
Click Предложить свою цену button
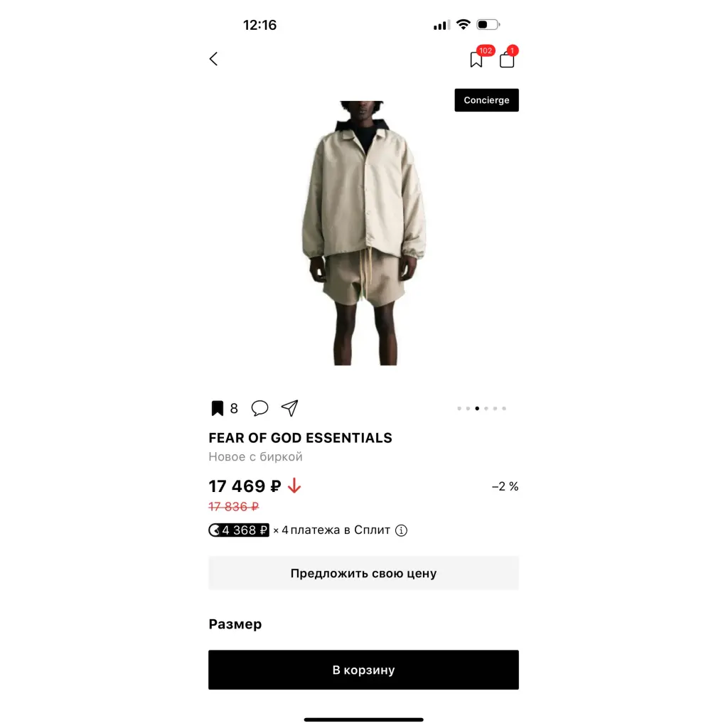point(363,574)
